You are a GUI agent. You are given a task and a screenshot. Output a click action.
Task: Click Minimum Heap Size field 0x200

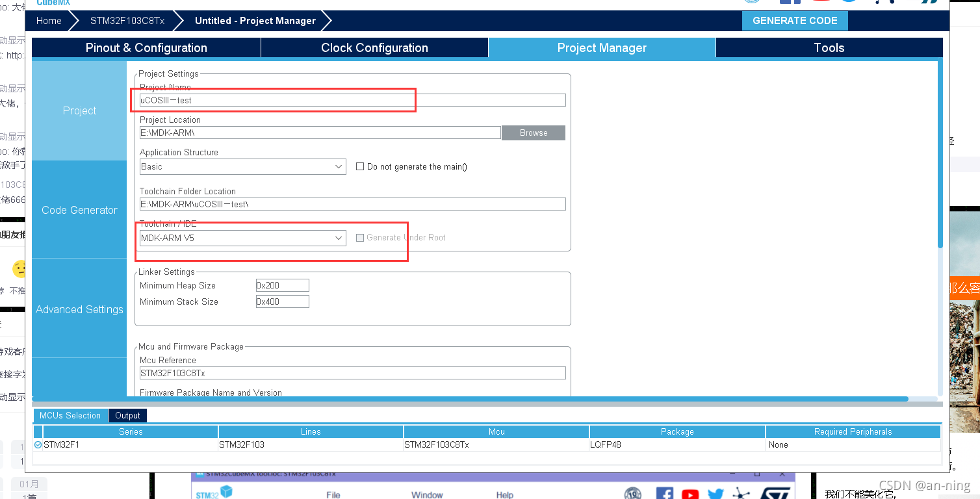click(283, 285)
